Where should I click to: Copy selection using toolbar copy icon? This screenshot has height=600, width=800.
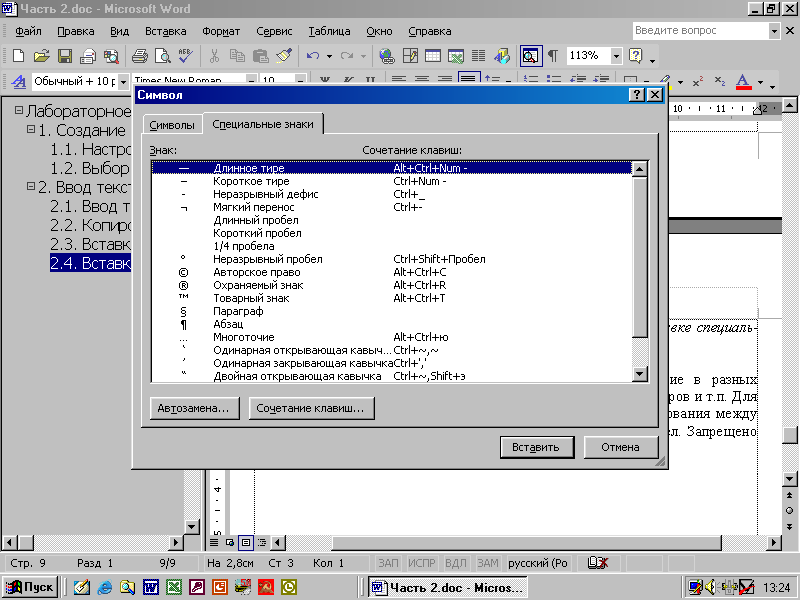click(x=237, y=56)
